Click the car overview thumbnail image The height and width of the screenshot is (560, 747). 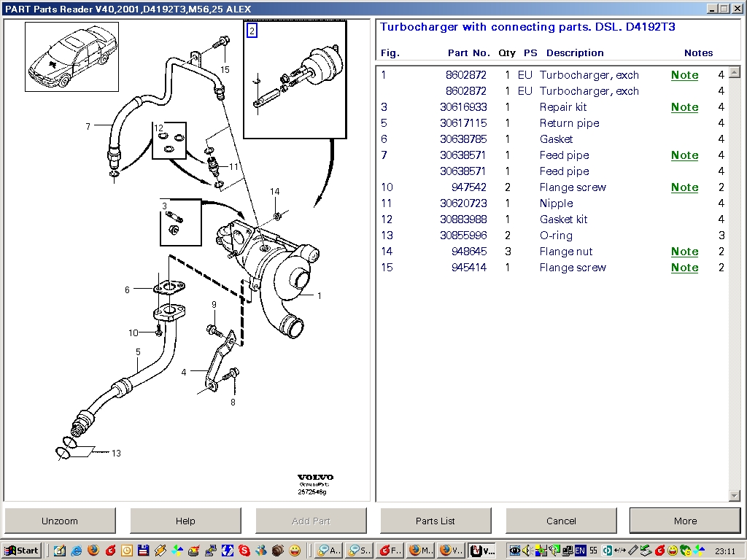pos(71,57)
